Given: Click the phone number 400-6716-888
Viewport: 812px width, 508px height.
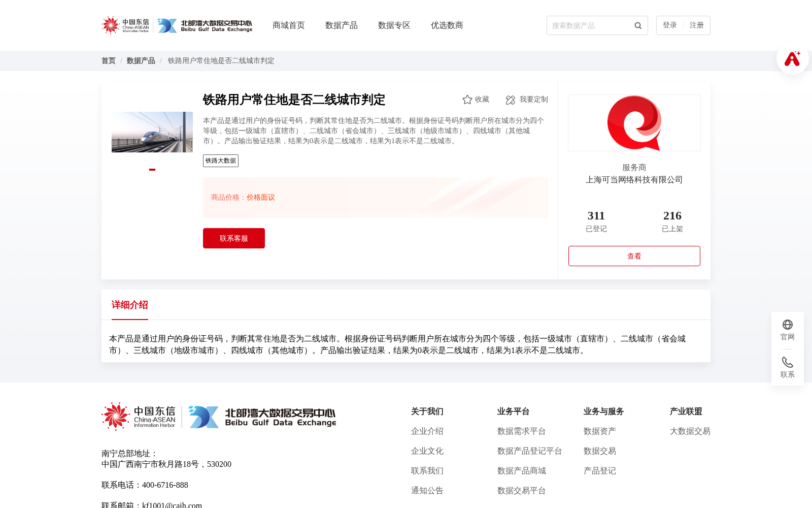Looking at the screenshot, I should click(165, 485).
